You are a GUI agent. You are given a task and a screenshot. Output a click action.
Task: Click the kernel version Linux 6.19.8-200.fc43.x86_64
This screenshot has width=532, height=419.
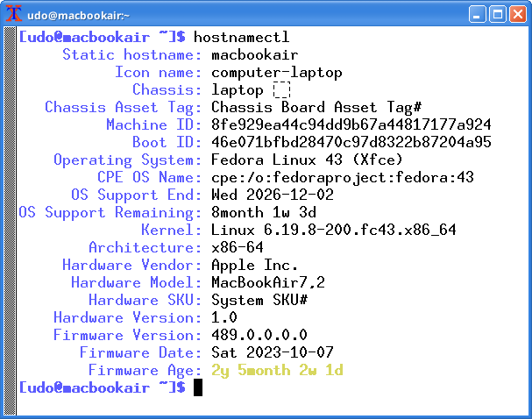(334, 230)
